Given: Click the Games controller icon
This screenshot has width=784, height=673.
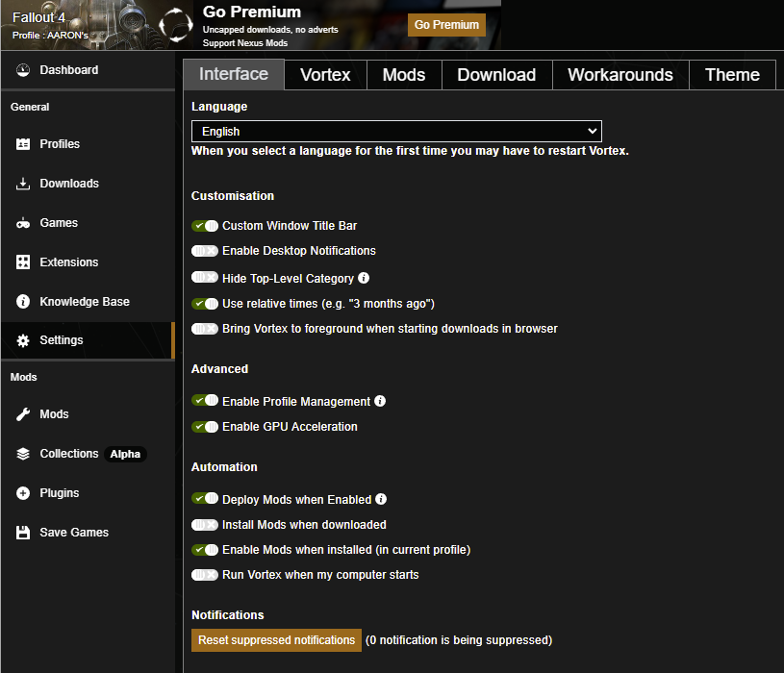Looking at the screenshot, I should point(23,223).
